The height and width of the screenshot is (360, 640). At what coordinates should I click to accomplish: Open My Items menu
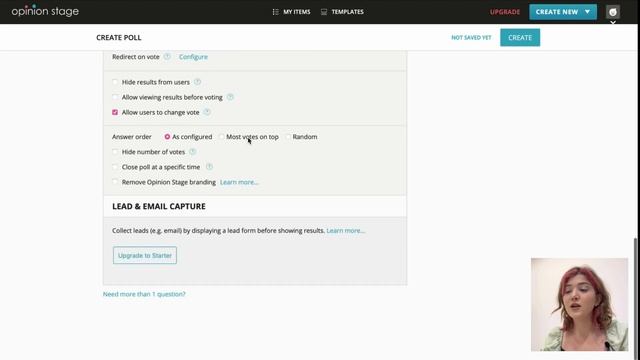296,12
